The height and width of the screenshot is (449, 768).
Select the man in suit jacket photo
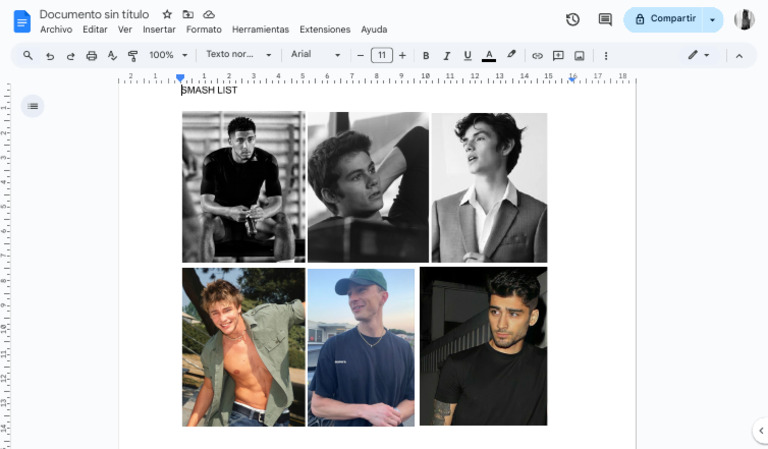pos(489,188)
